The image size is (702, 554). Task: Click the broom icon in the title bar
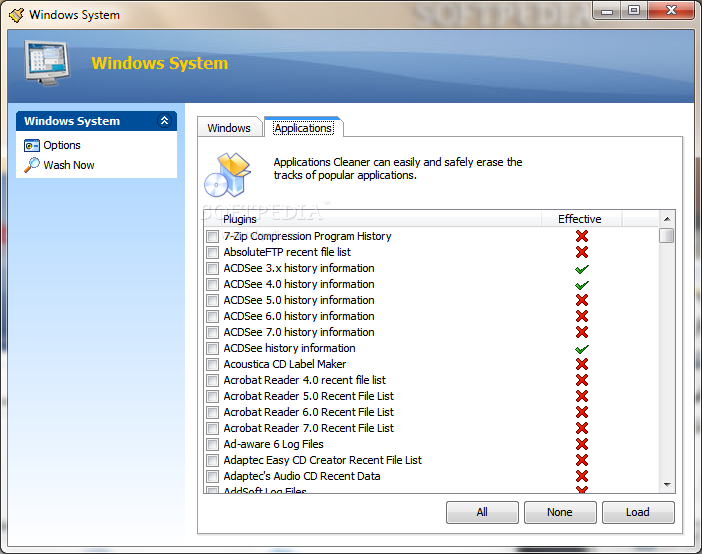16,15
